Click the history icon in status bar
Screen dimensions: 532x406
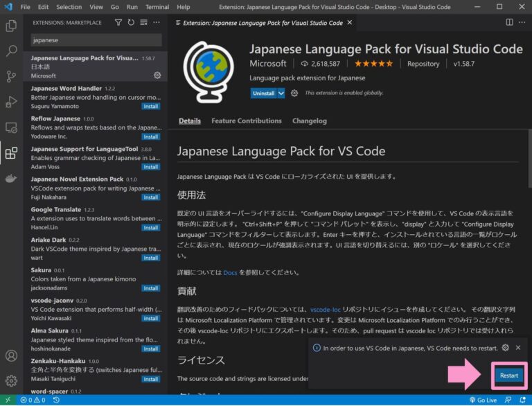(x=56, y=400)
